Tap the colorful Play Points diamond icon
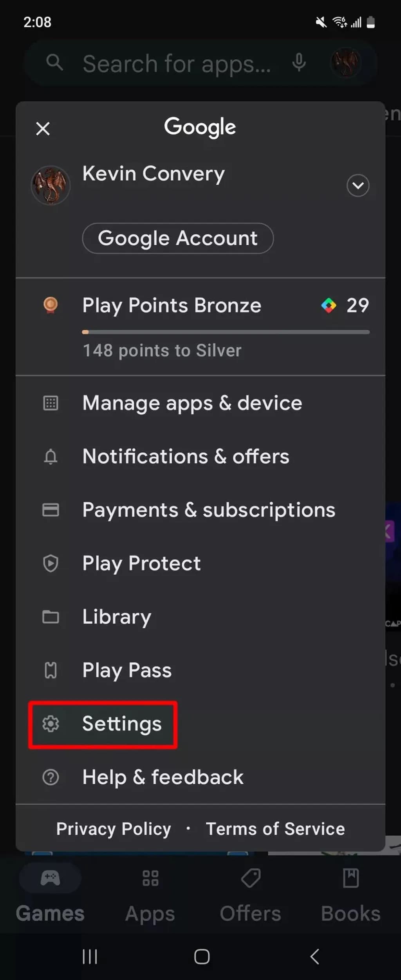 [x=329, y=305]
